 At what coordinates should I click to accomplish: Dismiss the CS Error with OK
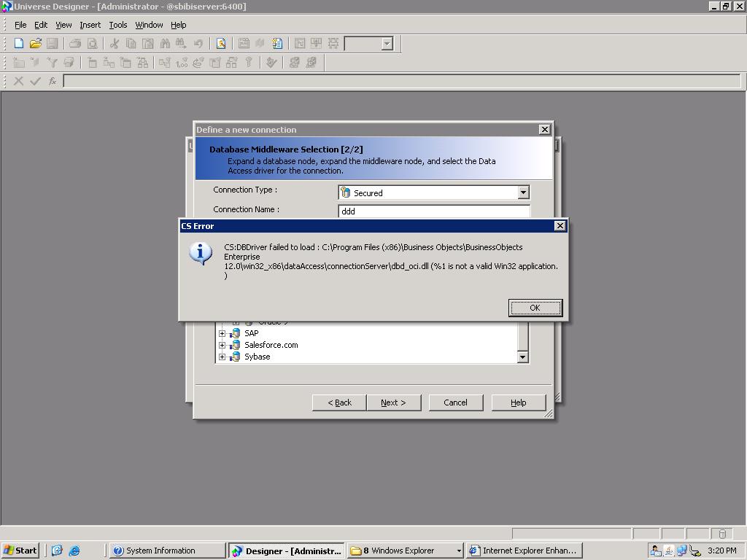(x=535, y=308)
